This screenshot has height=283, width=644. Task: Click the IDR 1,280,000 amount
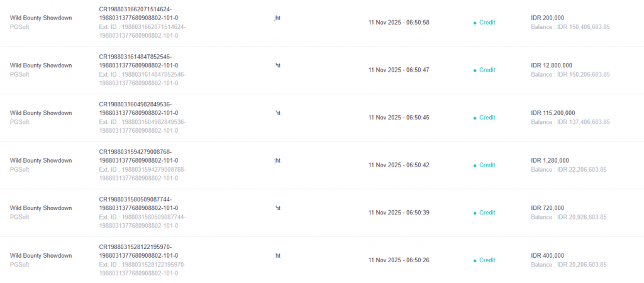(550, 160)
